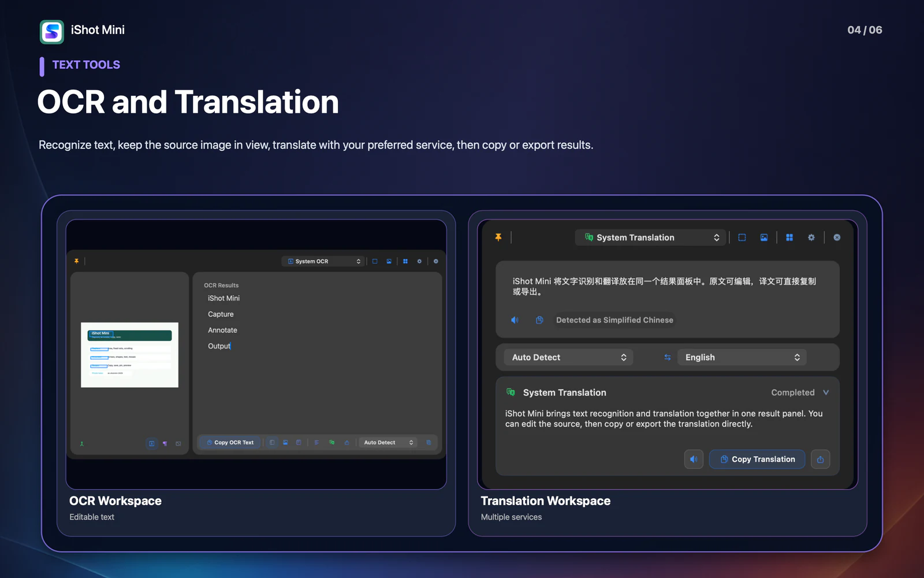Click the 'Completed' status text
924x578 pixels.
793,392
